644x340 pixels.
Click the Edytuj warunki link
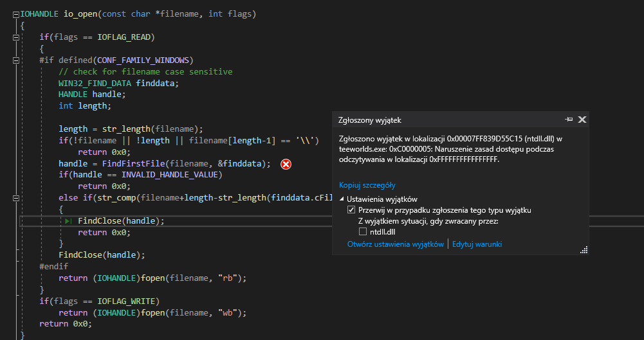477,244
